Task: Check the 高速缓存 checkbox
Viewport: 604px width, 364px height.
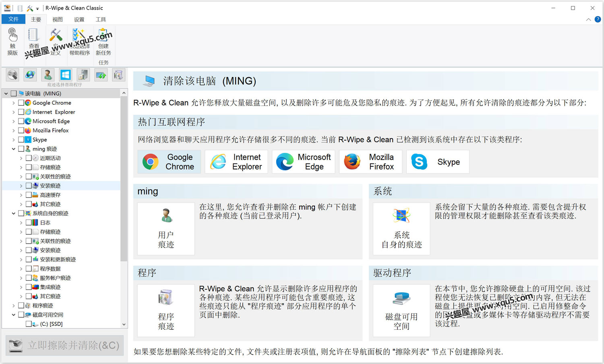Action: (29, 195)
